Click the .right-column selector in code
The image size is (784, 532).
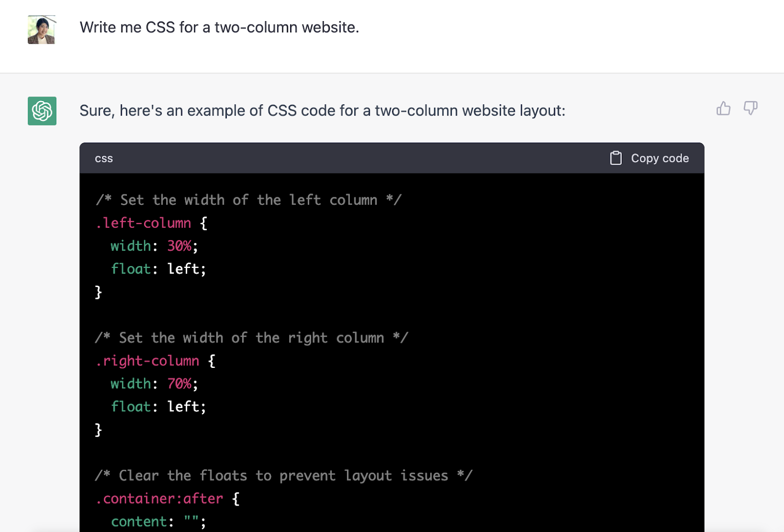click(147, 361)
